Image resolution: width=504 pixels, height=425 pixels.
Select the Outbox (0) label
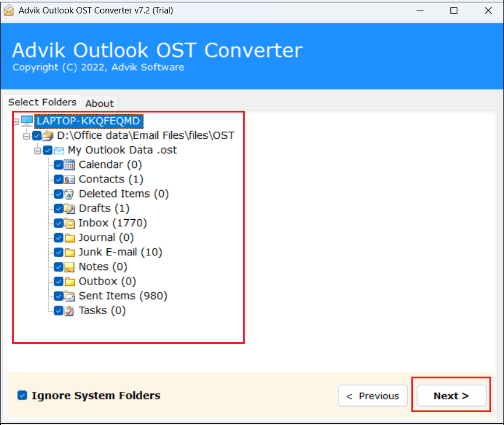pyautogui.click(x=107, y=282)
